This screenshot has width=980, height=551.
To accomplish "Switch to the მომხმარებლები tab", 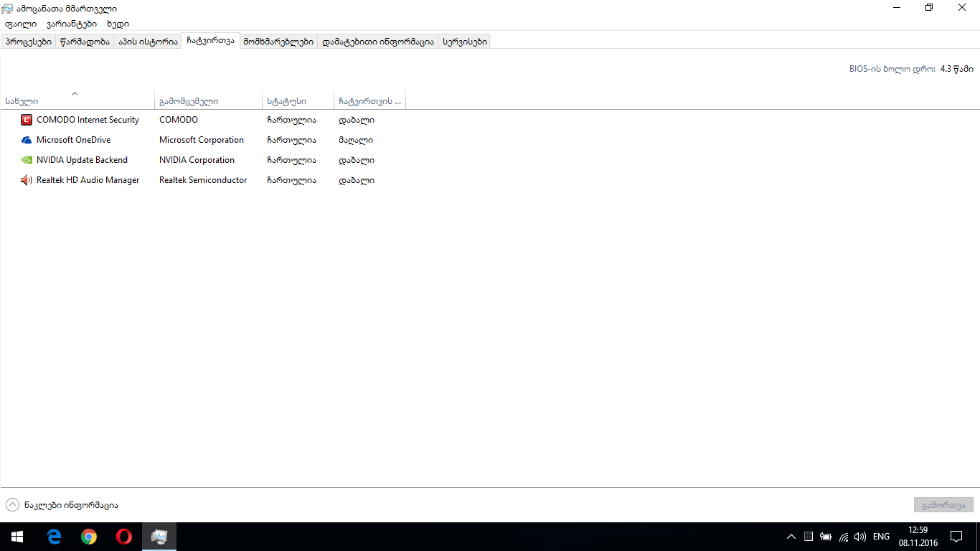I will click(278, 42).
